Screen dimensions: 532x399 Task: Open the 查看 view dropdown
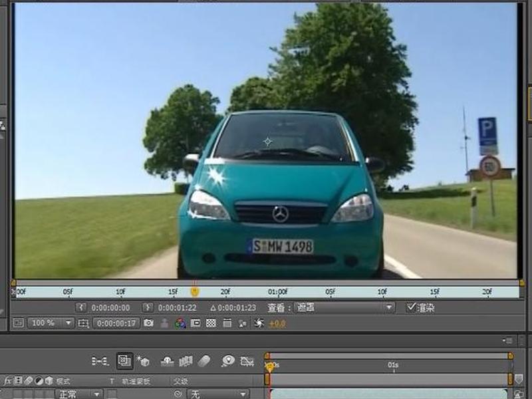coord(344,307)
